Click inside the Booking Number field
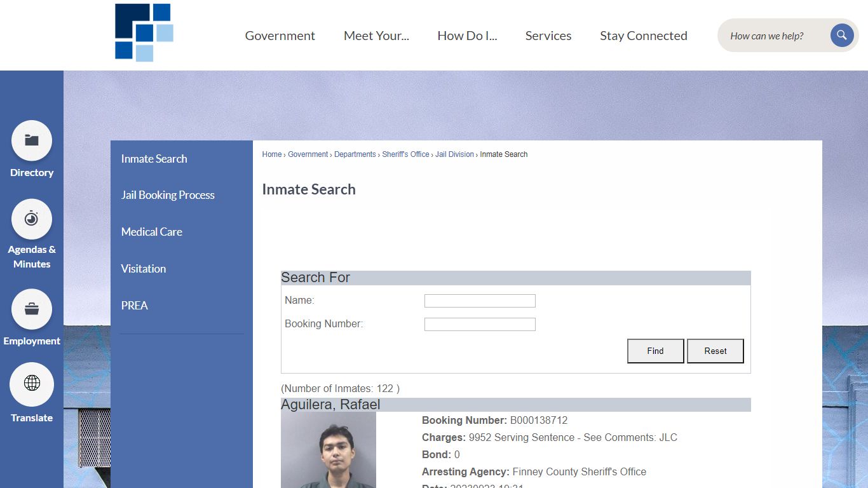This screenshot has height=488, width=868. click(480, 324)
